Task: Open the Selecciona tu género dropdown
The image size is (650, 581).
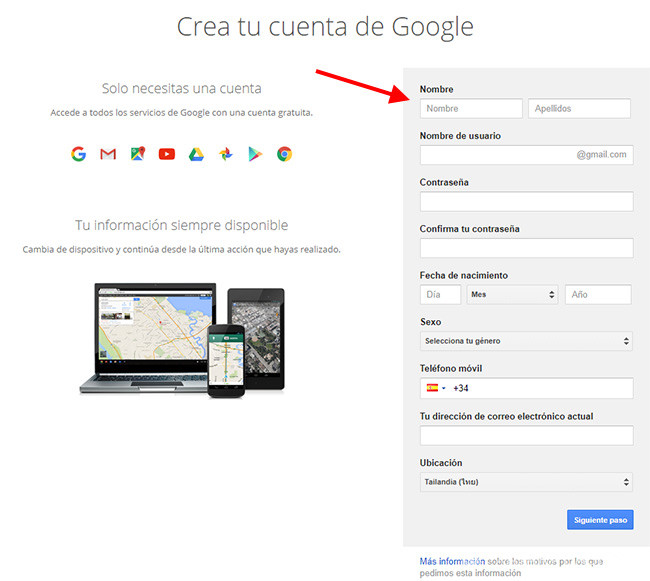Action: click(x=526, y=341)
